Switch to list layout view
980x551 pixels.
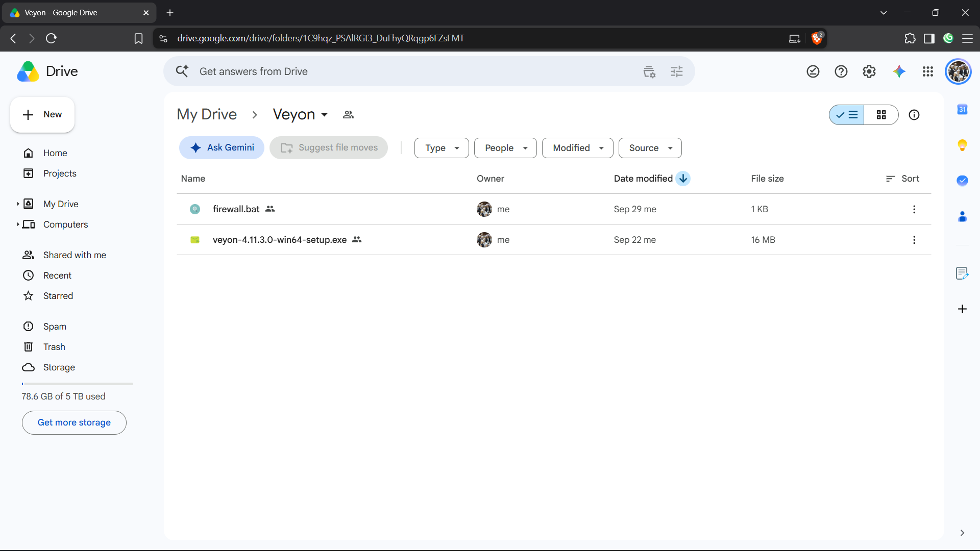click(x=847, y=115)
